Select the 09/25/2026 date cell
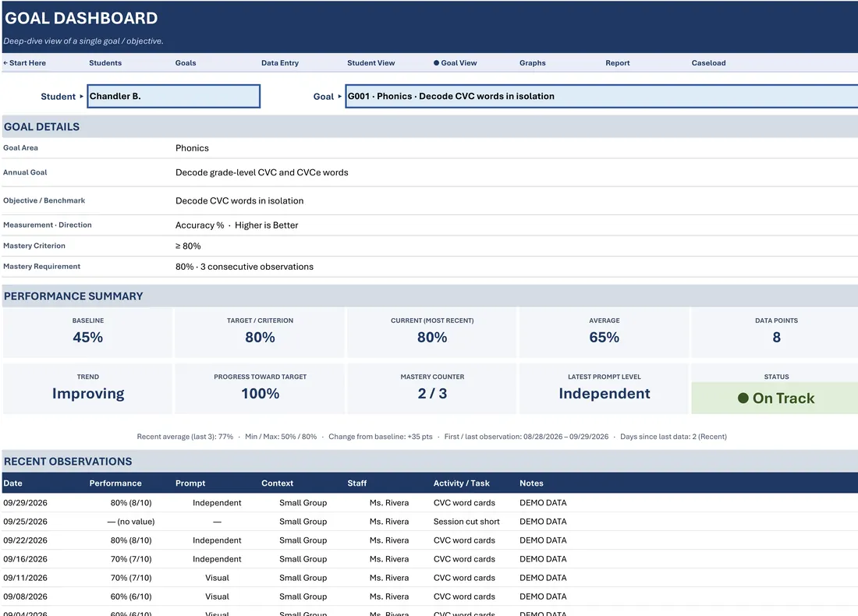The image size is (858, 616). pos(25,522)
